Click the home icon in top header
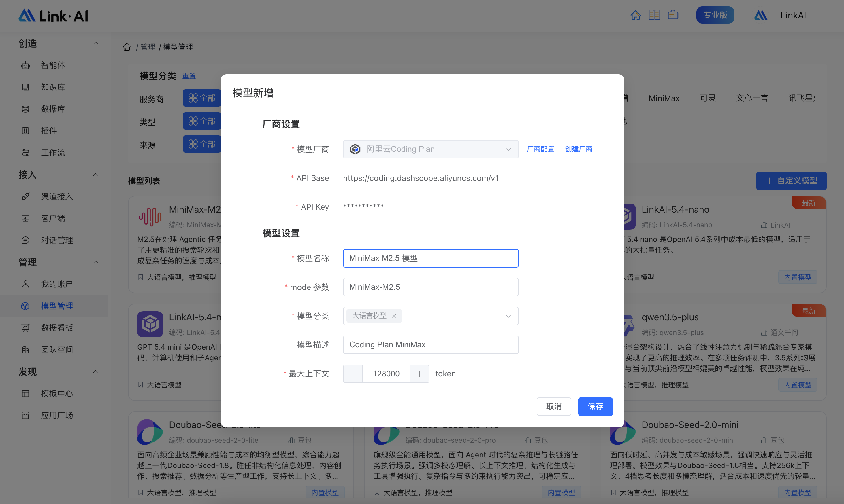Viewport: 844px width, 504px height. 635,15
